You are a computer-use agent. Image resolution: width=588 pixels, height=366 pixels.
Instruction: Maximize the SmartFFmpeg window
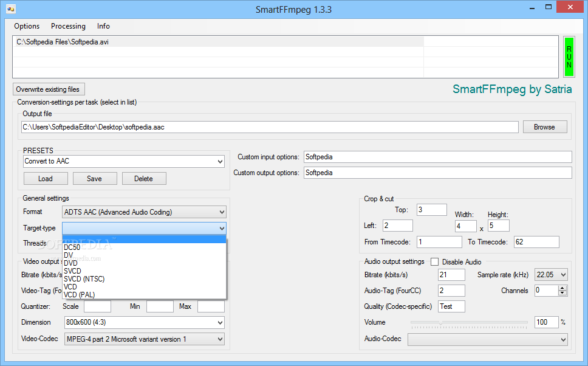click(549, 7)
